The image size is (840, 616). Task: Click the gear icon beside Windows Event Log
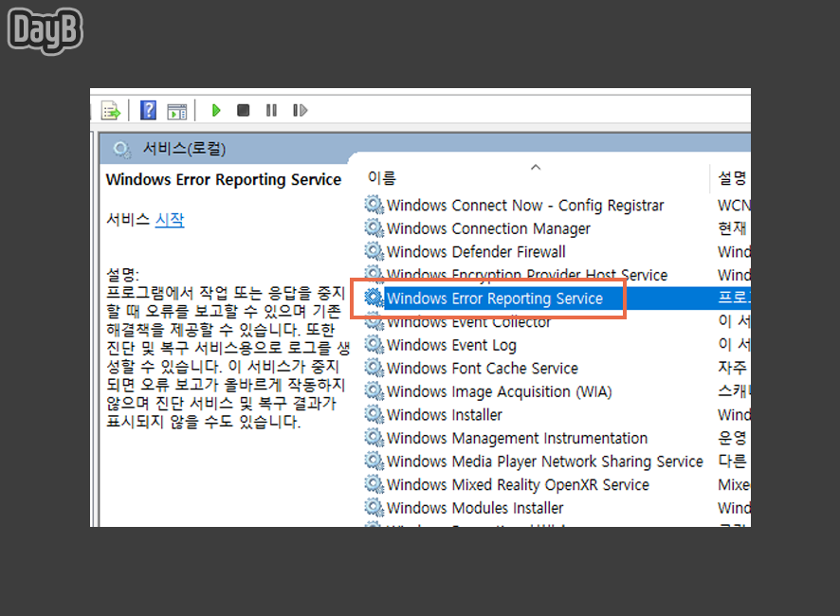(x=374, y=345)
